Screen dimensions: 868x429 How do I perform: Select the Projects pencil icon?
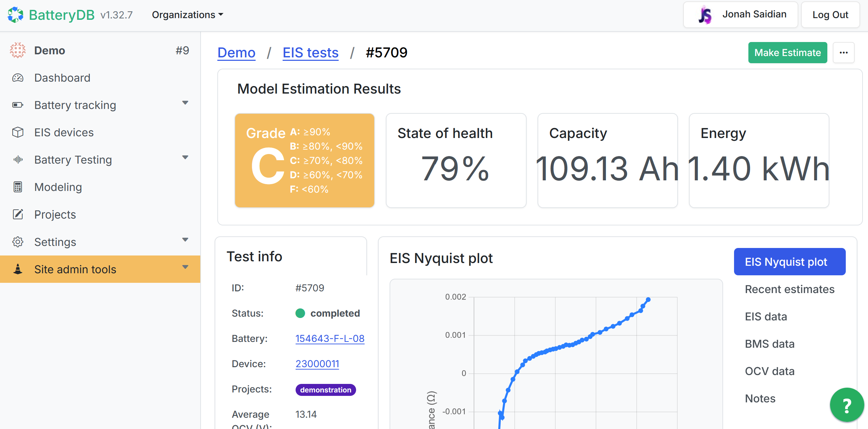pyautogui.click(x=17, y=214)
